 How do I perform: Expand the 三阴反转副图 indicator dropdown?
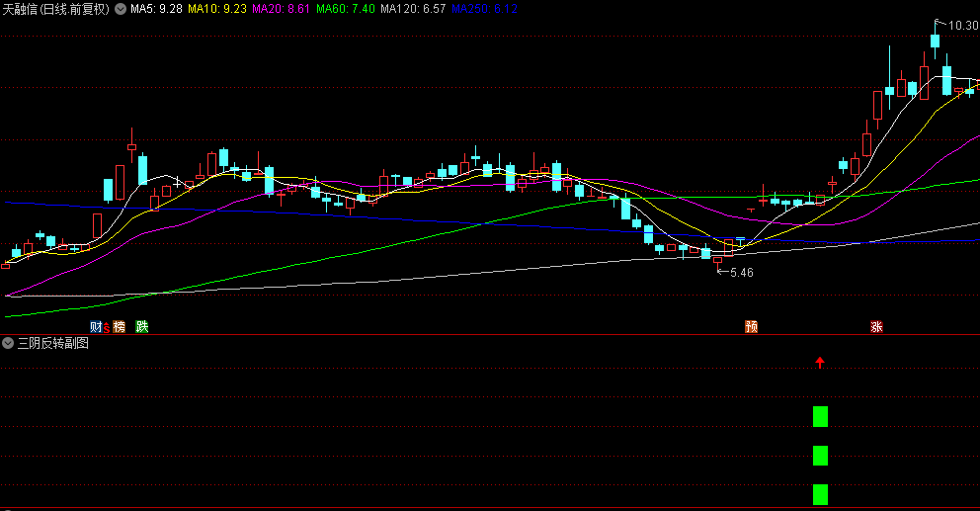(x=8, y=343)
